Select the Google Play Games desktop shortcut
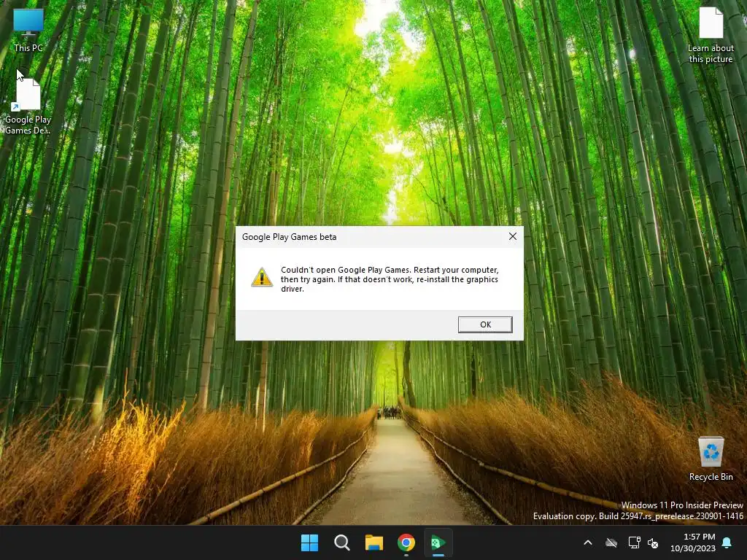 (x=28, y=106)
